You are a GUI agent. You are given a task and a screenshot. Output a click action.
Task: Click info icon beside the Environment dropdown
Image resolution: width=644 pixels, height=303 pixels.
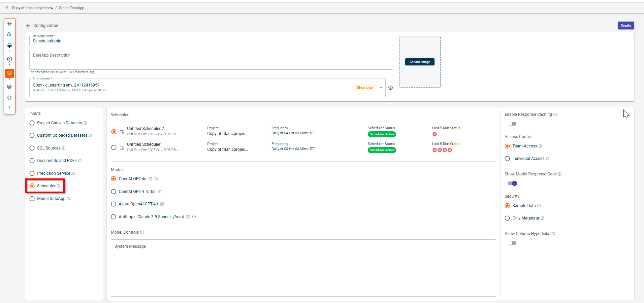[390, 88]
